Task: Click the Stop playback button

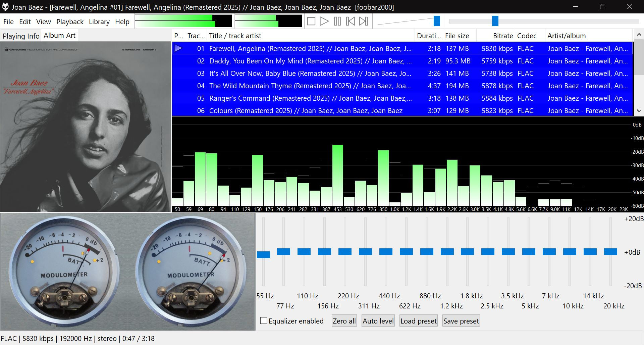Action: (x=311, y=21)
